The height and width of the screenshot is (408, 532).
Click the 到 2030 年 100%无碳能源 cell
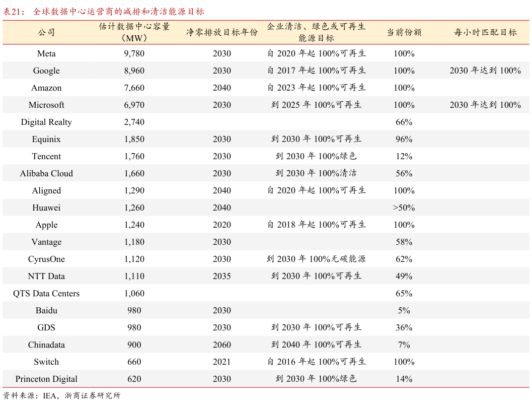click(316, 259)
